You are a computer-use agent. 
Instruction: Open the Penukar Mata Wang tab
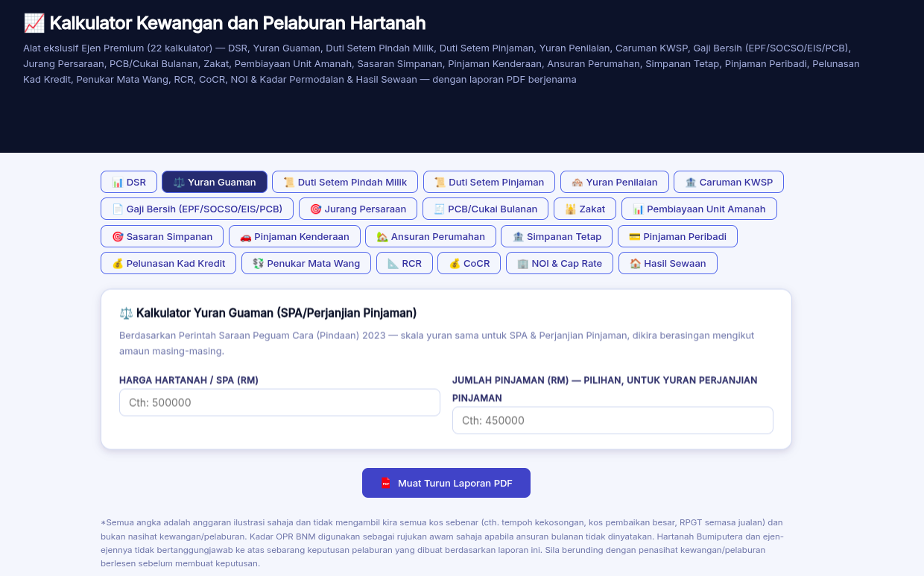click(306, 263)
